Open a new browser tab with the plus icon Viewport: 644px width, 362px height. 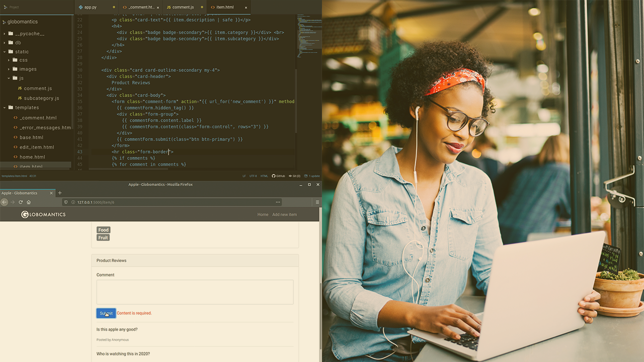point(60,193)
